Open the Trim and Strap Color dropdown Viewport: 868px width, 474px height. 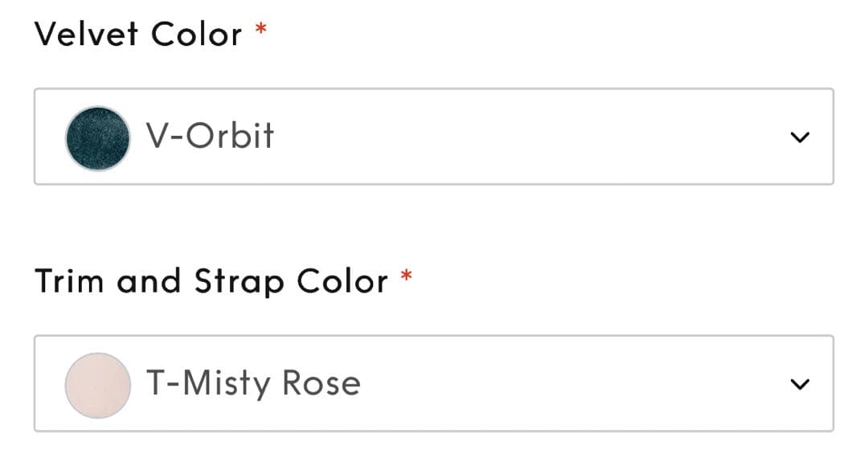(433, 383)
